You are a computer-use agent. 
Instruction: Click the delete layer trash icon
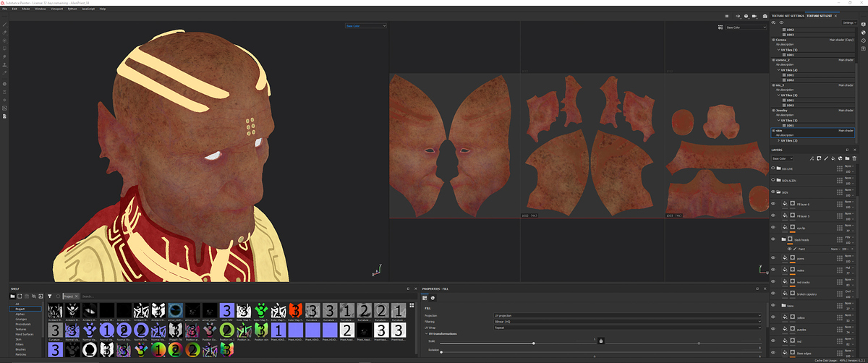click(854, 158)
